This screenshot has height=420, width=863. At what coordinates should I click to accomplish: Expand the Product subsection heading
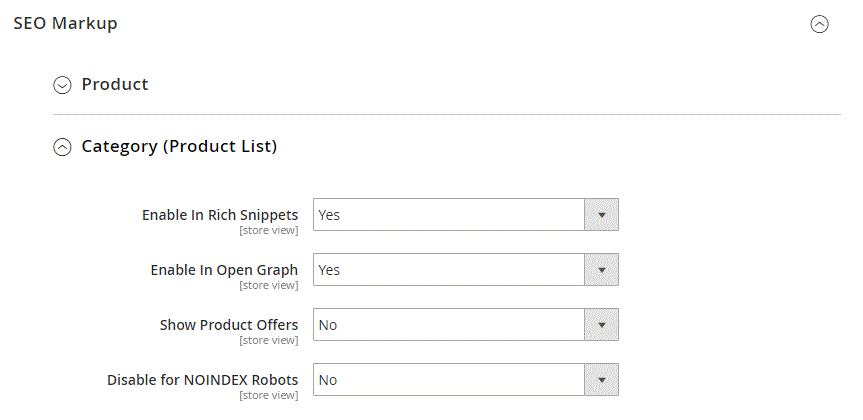point(115,84)
